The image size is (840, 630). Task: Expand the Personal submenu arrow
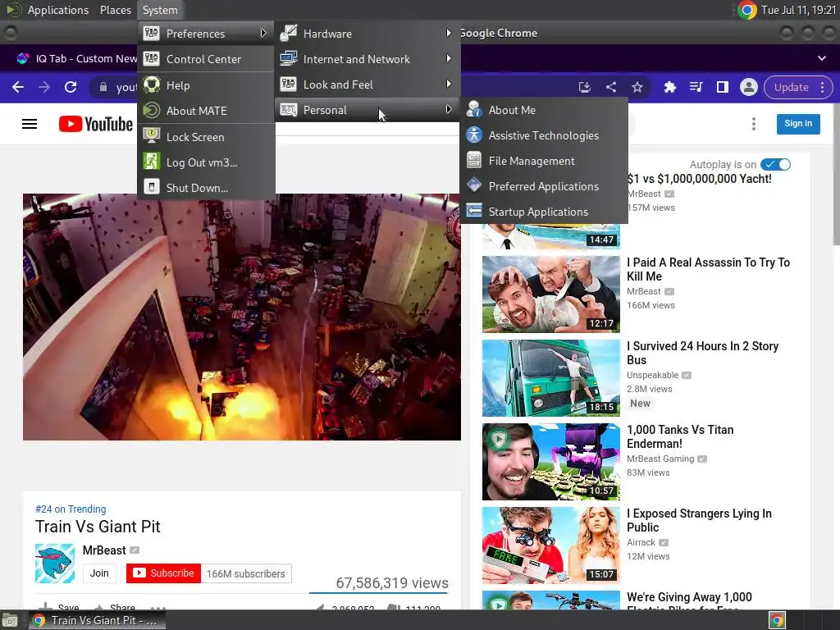pyautogui.click(x=449, y=109)
